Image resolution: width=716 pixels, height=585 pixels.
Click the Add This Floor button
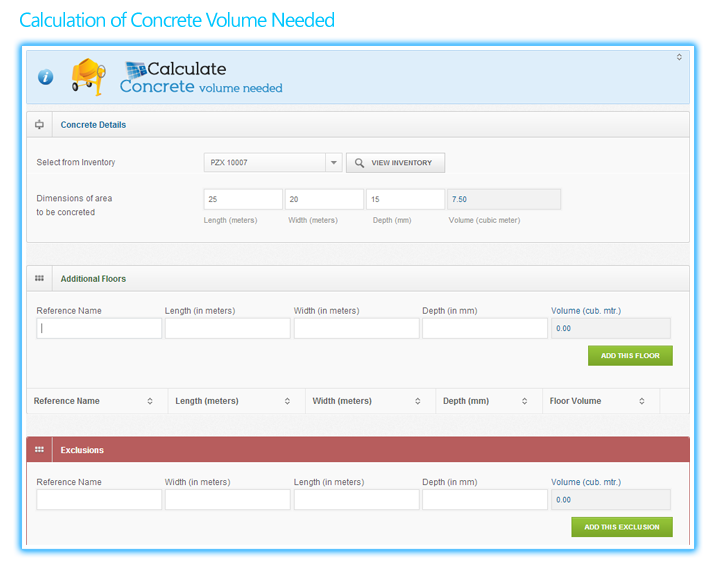[630, 355]
